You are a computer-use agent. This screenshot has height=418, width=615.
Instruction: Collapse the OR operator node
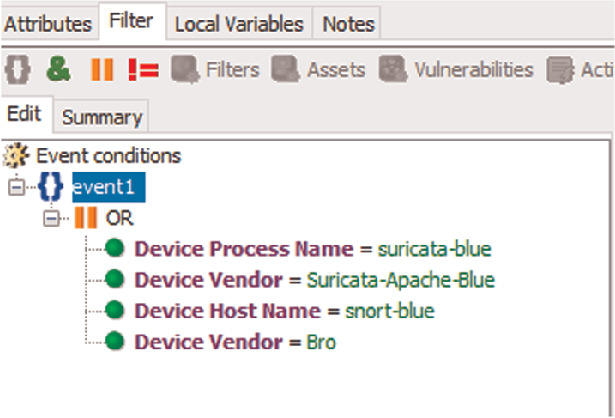click(52, 218)
